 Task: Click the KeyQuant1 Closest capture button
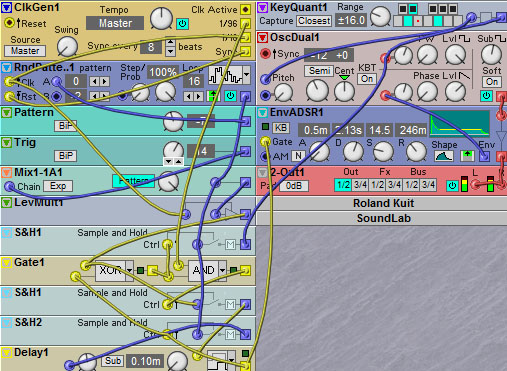pyautogui.click(x=314, y=21)
